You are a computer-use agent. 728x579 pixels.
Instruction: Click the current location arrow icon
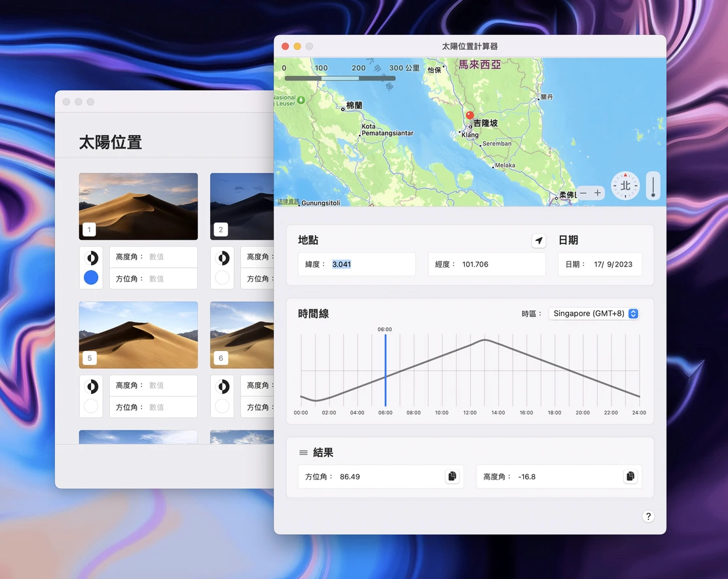539,240
